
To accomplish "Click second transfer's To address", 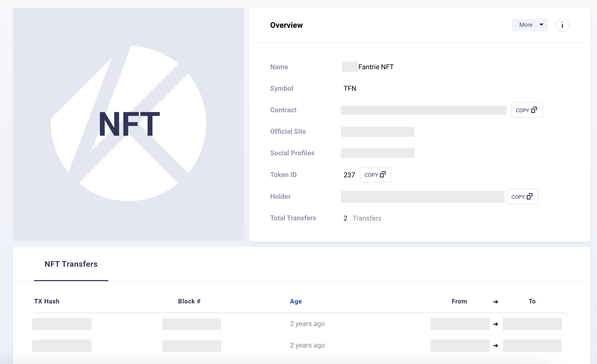I will [532, 346].
